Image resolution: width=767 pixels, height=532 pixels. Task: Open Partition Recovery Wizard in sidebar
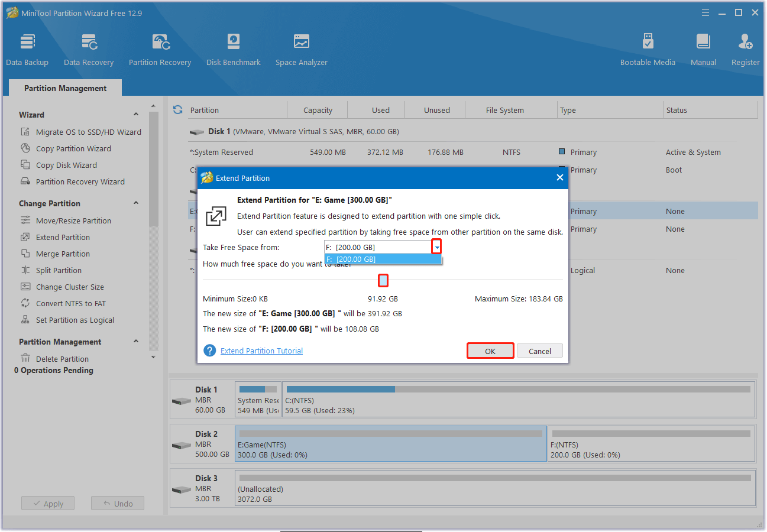(80, 181)
